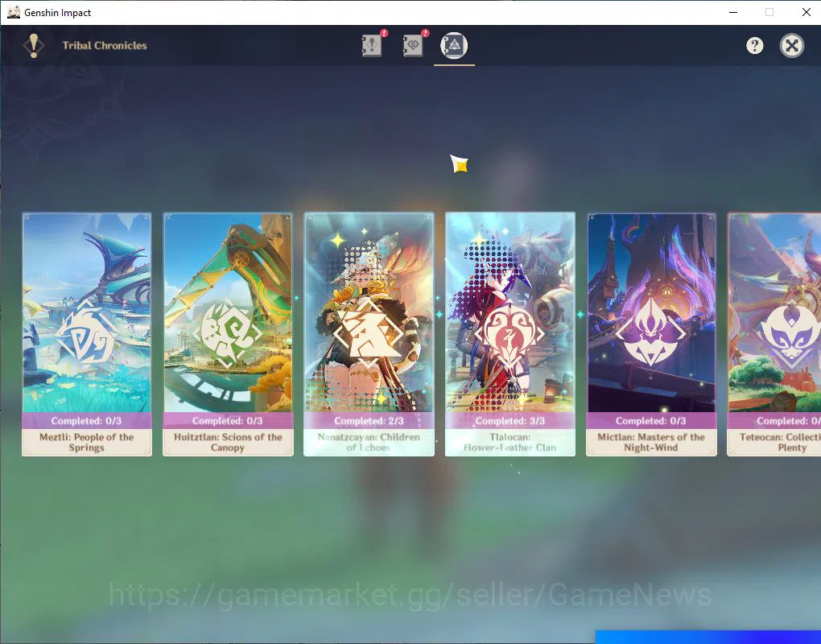821x644 pixels.
Task: Click the quest exclamation icon beside Tribal Chronicles
Action: (34, 46)
